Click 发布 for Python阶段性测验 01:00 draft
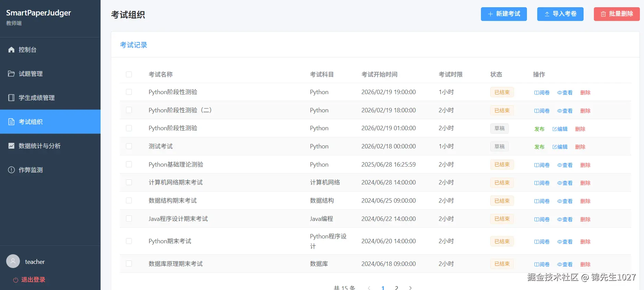Viewport: 644px width, 290px height. coord(539,129)
